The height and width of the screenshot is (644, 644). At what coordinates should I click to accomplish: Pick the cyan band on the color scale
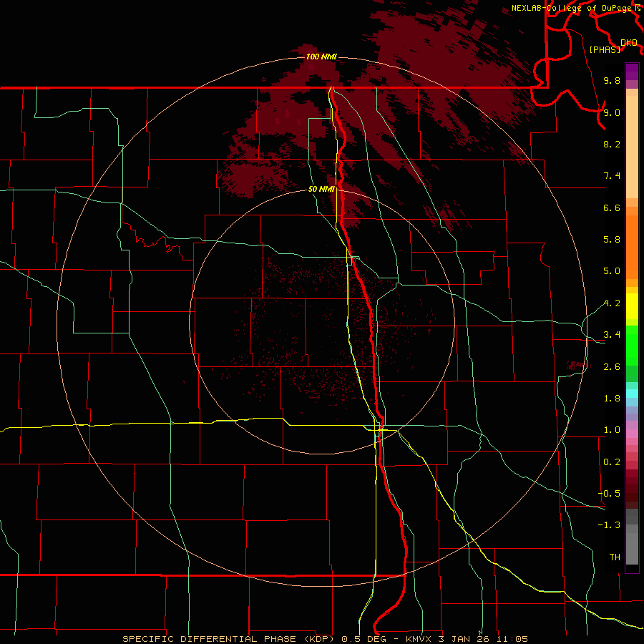pos(632,394)
